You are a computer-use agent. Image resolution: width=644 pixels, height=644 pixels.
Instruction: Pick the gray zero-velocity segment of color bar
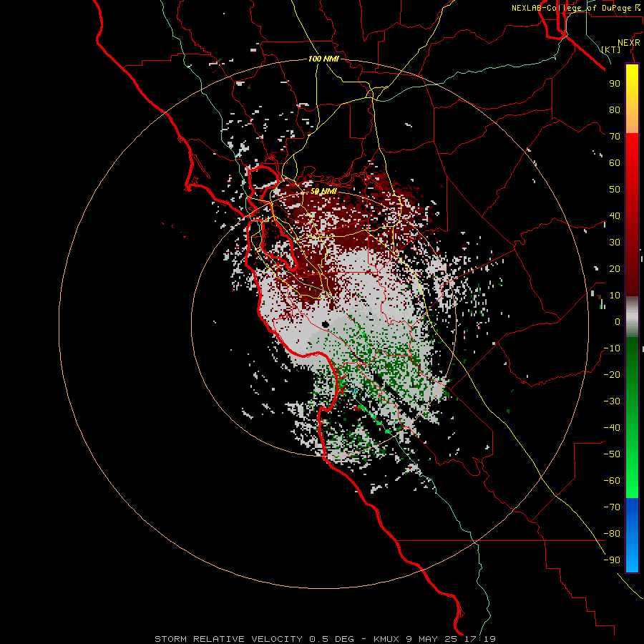tap(632, 317)
